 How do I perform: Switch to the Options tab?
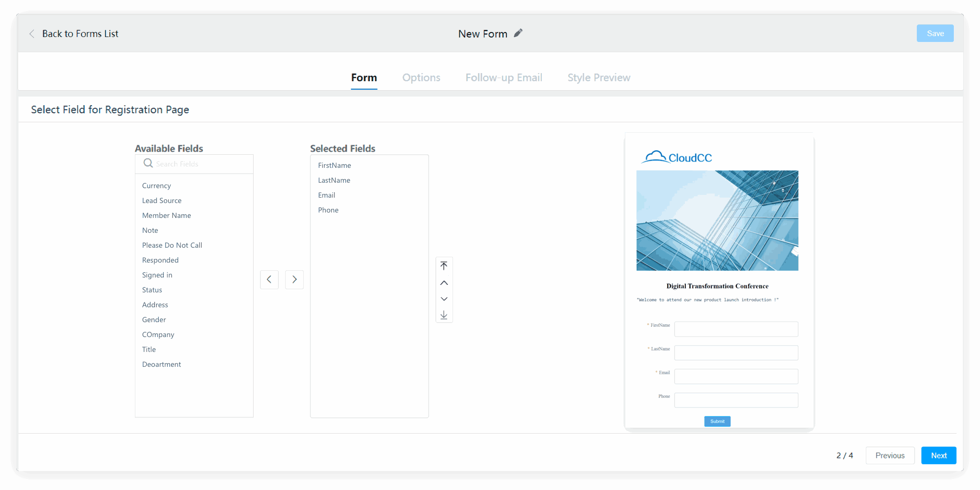pyautogui.click(x=421, y=78)
